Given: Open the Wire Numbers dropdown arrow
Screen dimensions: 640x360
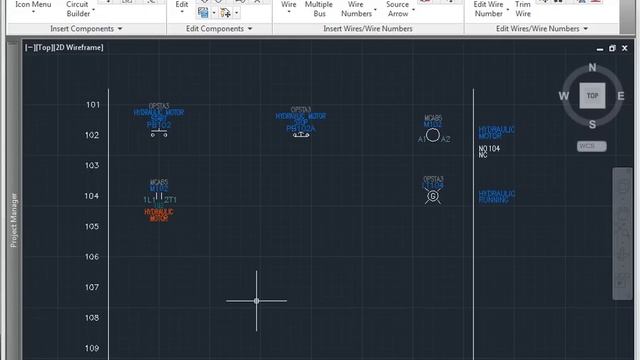Looking at the screenshot, I should point(375,9).
